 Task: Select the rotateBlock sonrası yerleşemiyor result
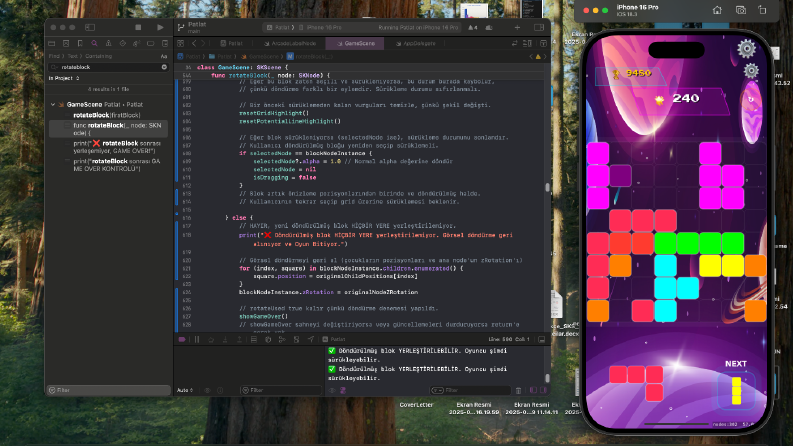(108, 147)
